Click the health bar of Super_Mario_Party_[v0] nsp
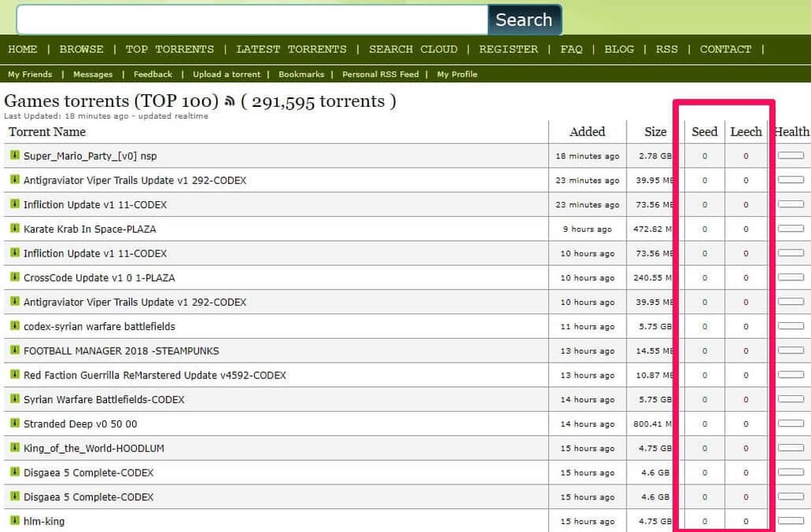Screen dimensions: 811x532 (x=791, y=156)
